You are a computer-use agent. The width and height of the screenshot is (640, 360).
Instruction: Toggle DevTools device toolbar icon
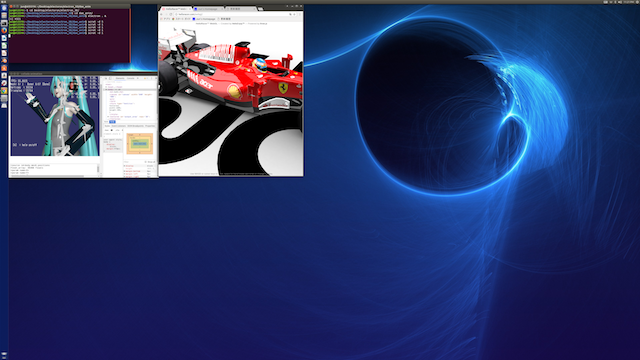point(110,78)
